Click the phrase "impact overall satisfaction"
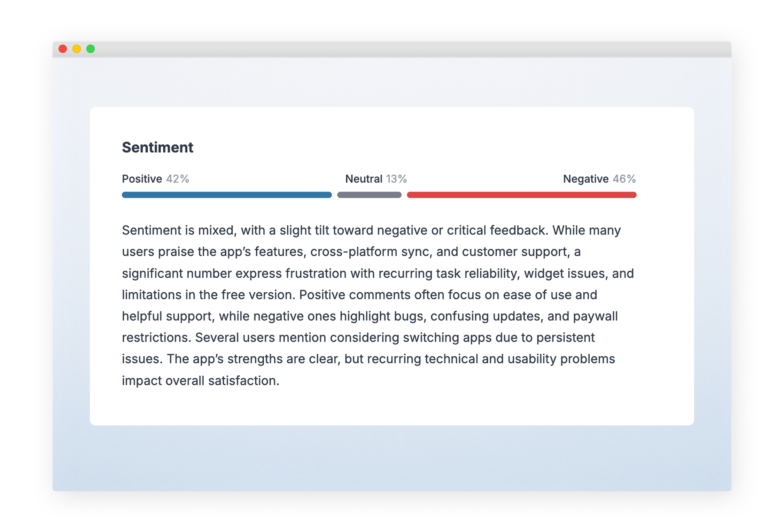The height and width of the screenshot is (532, 784). pyautogui.click(x=200, y=380)
